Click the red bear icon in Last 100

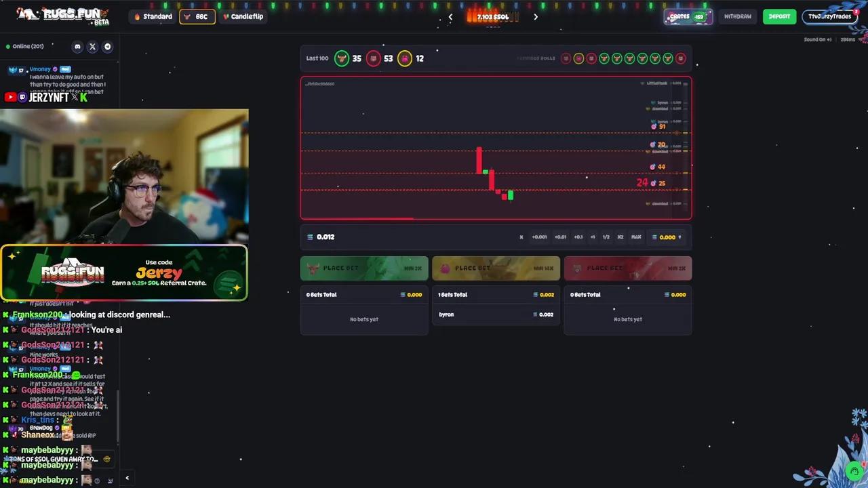tap(374, 58)
